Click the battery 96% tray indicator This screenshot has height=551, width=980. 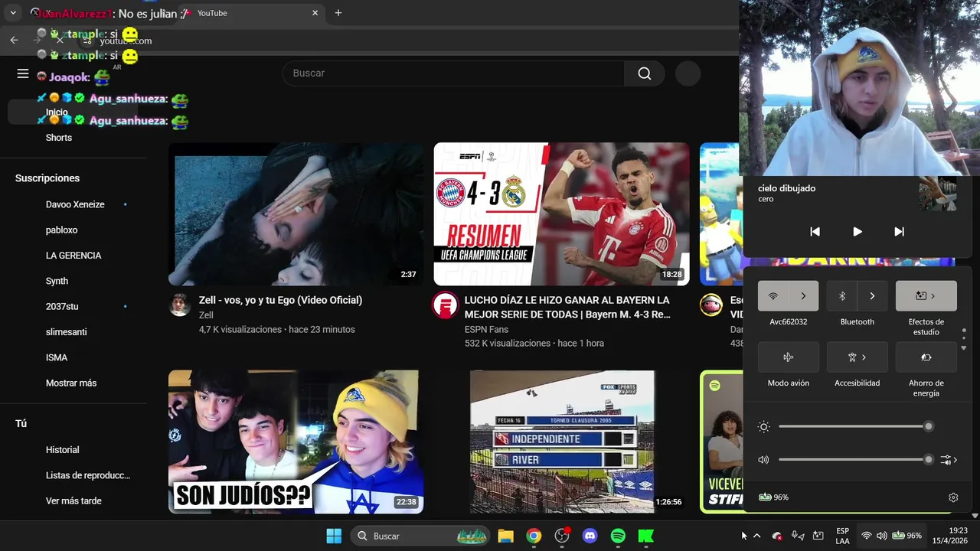[x=906, y=536]
